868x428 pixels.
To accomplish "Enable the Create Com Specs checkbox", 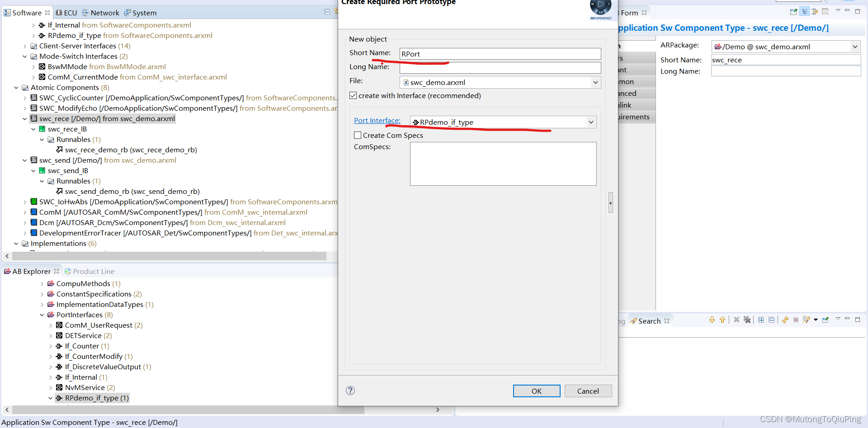I will click(358, 135).
